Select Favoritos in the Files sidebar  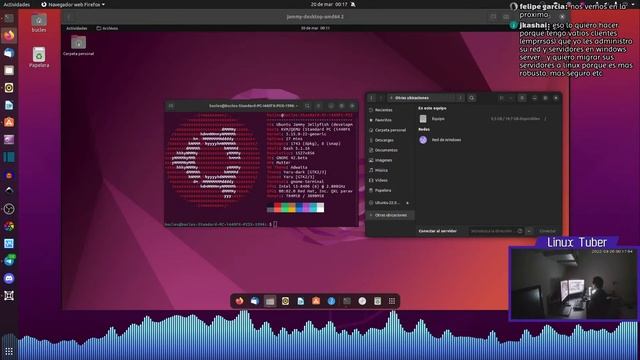click(390, 120)
